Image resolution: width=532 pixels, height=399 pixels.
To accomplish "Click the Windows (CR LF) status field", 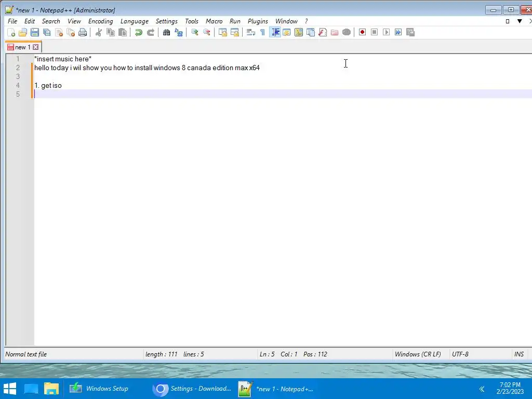I will point(418,354).
